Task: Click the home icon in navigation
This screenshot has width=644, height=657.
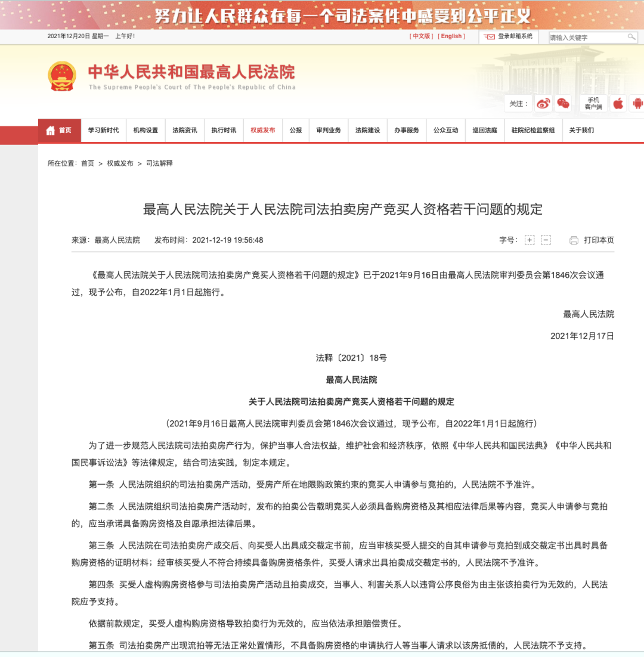Action: [x=50, y=131]
